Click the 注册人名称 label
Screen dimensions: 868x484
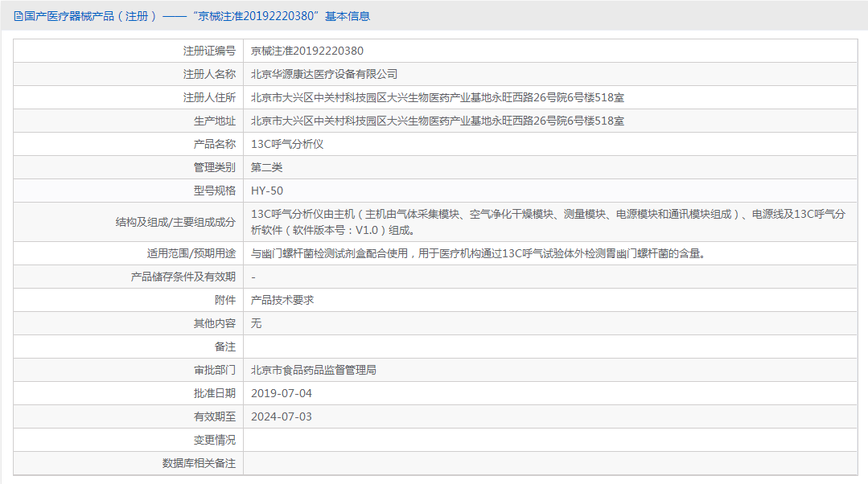[209, 74]
